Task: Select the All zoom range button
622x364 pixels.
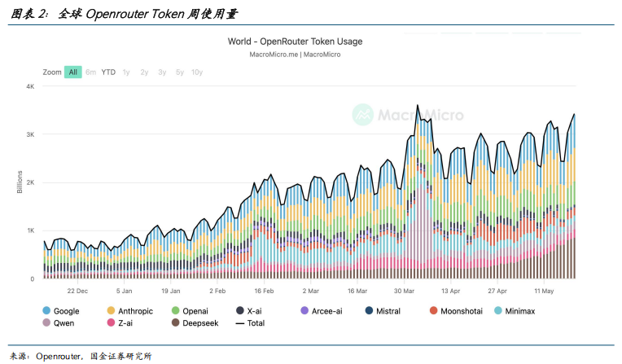Action: (x=73, y=72)
